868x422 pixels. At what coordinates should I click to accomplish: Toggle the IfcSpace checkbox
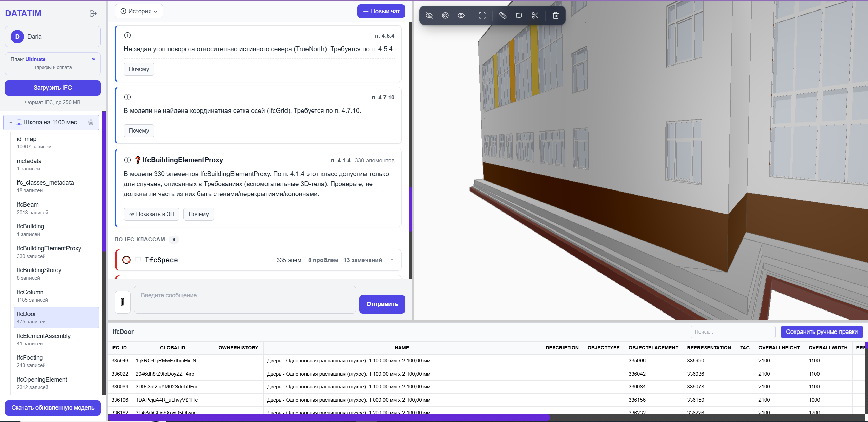[138, 260]
